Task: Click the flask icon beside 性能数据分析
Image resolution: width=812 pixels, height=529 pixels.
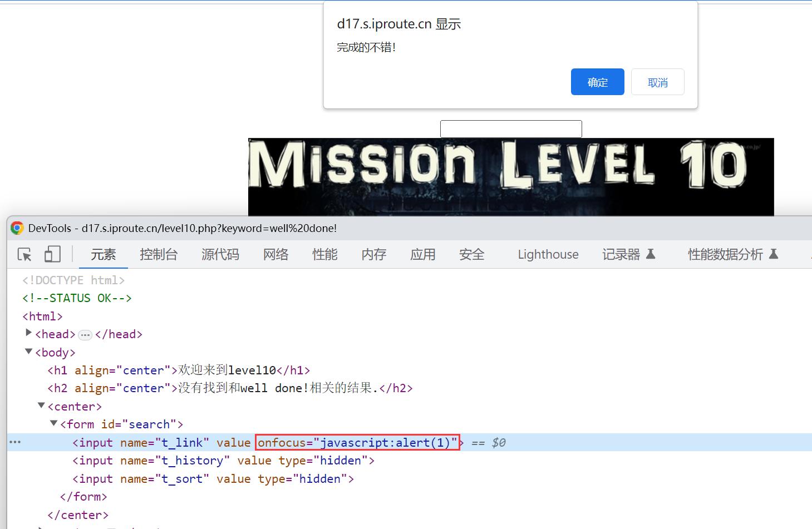Action: (773, 254)
